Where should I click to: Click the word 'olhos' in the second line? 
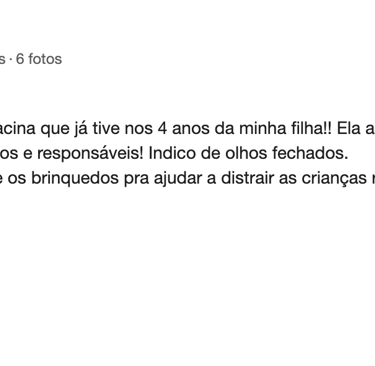pos(246,153)
